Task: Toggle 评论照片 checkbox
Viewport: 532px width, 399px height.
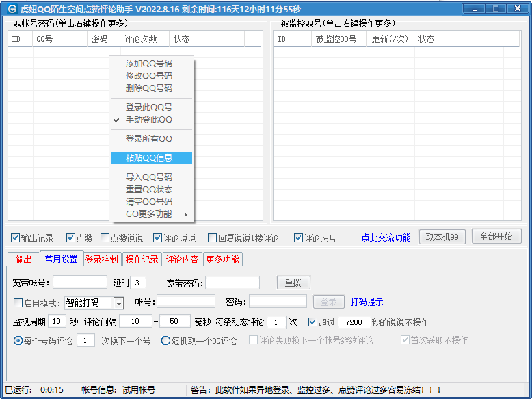Action: pyautogui.click(x=298, y=237)
